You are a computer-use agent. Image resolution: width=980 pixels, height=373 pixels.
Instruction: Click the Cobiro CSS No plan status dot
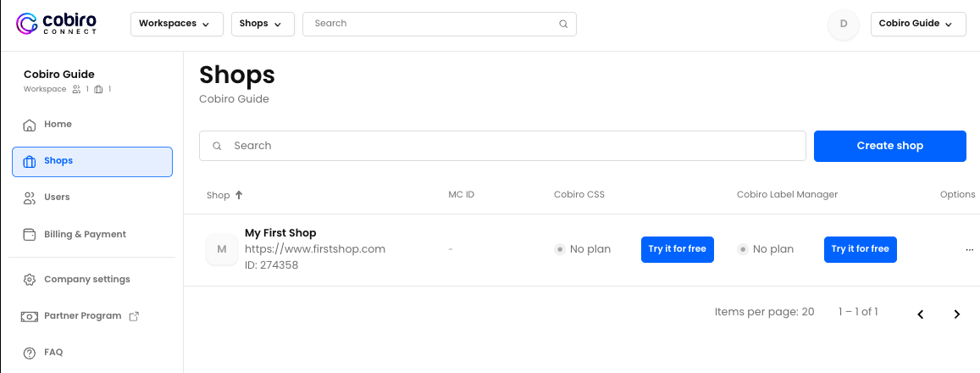point(560,249)
